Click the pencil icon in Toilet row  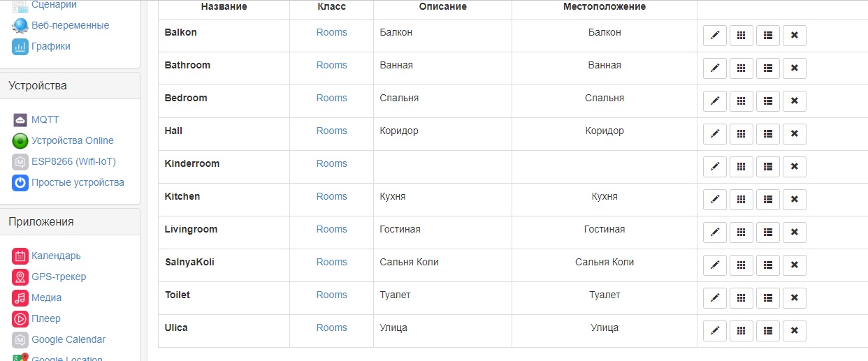[714, 298]
